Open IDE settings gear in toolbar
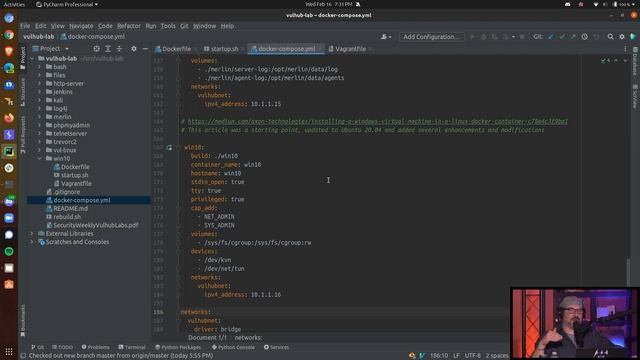 coord(622,37)
